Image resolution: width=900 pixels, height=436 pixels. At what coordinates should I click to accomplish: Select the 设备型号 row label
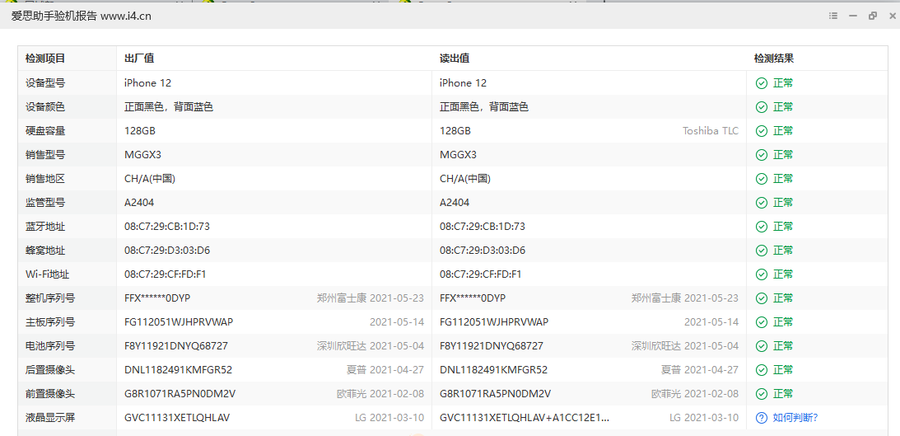pyautogui.click(x=45, y=83)
